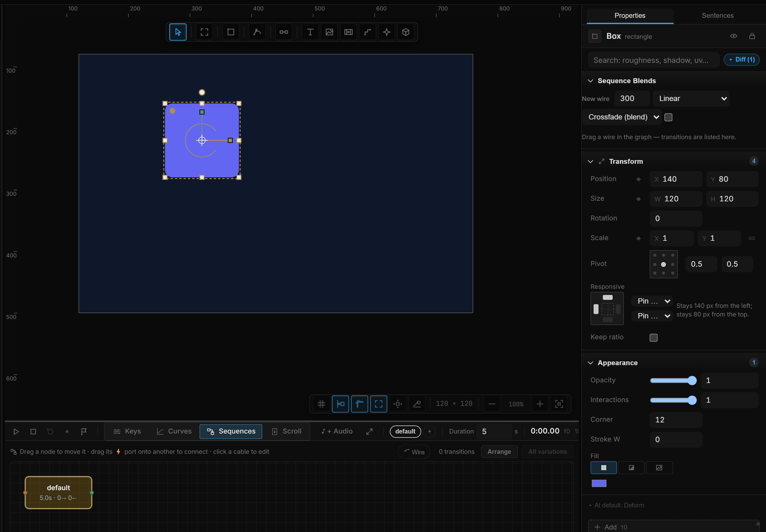Open the Sequences timeline tab
Image resolution: width=766 pixels, height=532 pixels.
click(231, 432)
